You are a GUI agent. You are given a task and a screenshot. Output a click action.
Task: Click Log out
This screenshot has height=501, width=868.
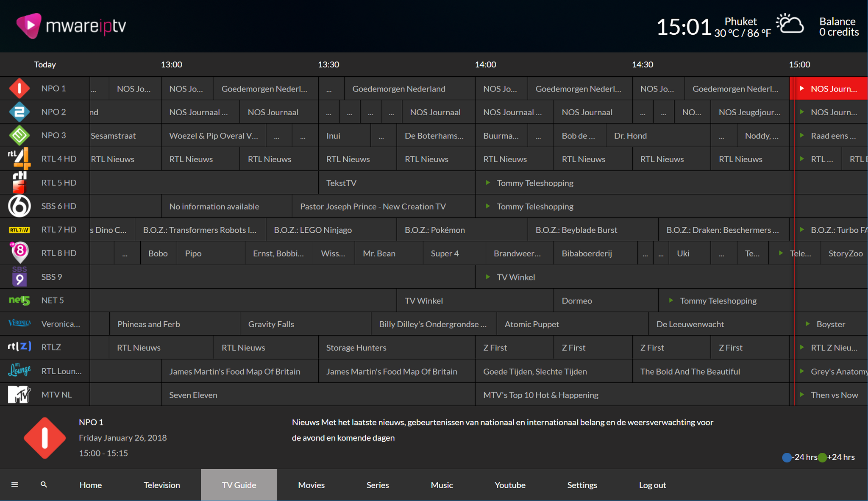point(652,485)
